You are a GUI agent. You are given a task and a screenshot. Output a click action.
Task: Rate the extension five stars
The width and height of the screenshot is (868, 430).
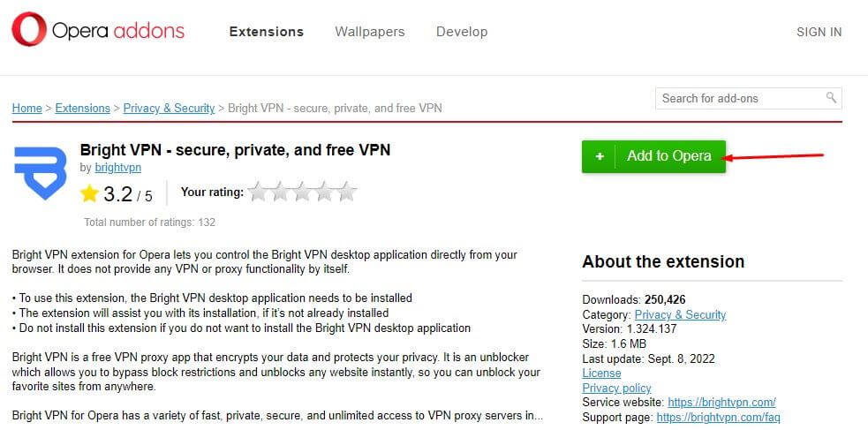[x=347, y=192]
